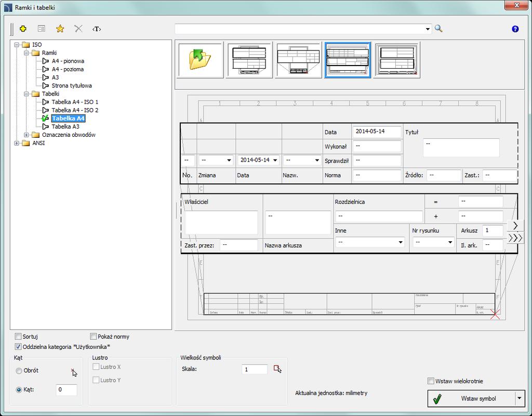
Task: Open the search combo box dropdown arrow
Action: (428, 29)
